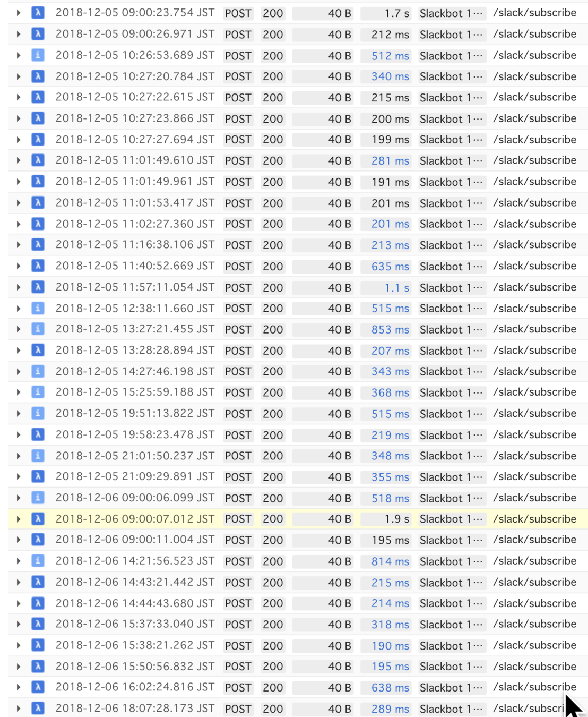Expand log row 2018-12-05 19:51:13.822

point(19,414)
